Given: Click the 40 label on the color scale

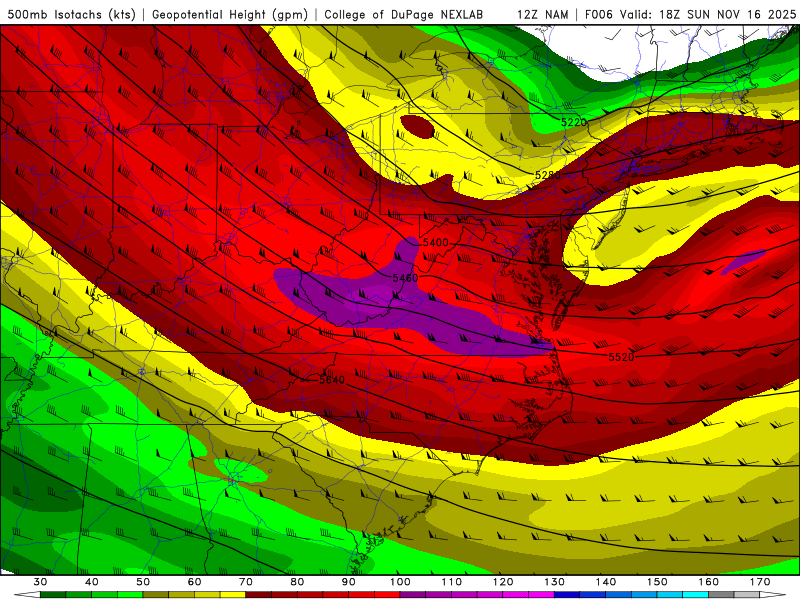Looking at the screenshot, I should [91, 582].
